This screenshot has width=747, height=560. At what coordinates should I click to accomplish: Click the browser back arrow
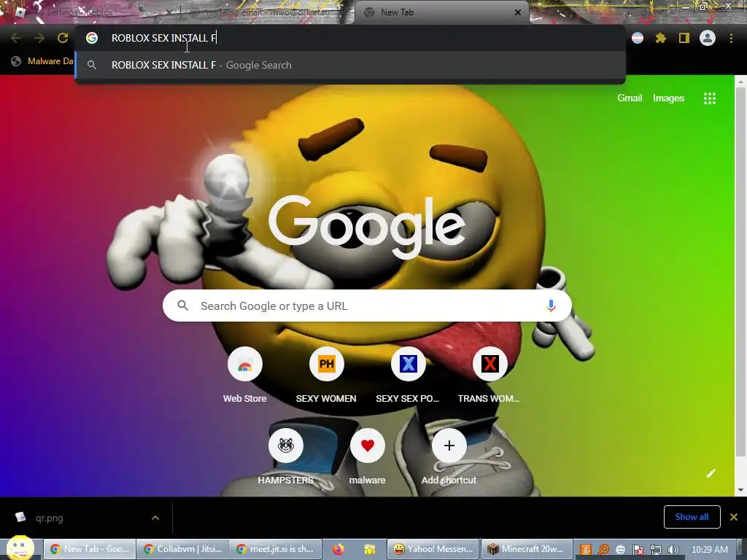tap(16, 38)
